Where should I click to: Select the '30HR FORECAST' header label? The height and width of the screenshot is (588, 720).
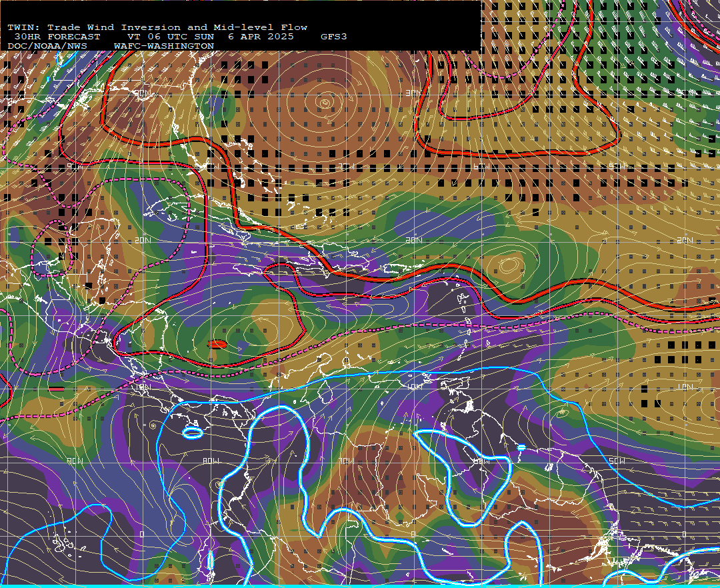(57, 37)
